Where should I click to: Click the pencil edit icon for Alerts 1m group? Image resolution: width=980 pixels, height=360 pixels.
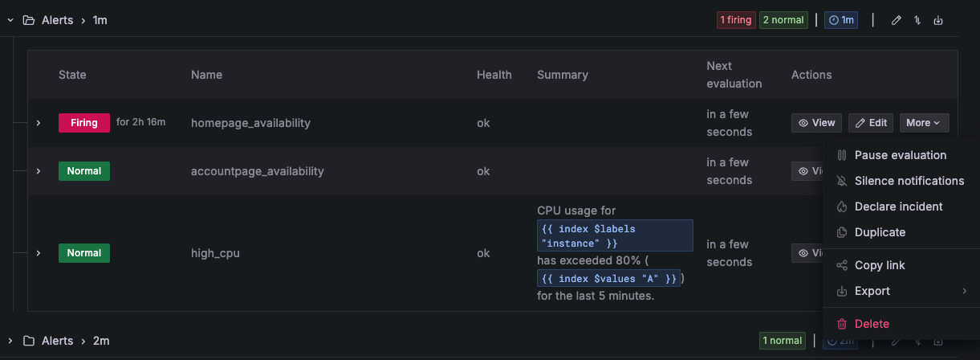tap(897, 20)
